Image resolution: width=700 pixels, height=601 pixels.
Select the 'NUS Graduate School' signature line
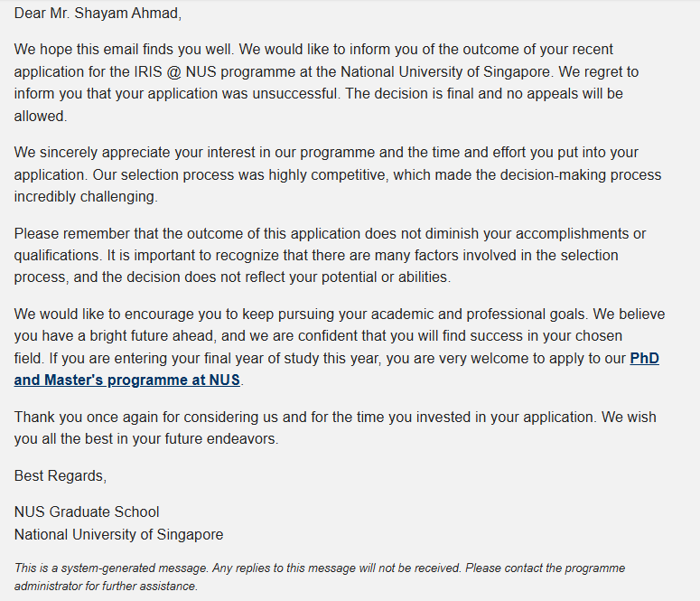87,512
